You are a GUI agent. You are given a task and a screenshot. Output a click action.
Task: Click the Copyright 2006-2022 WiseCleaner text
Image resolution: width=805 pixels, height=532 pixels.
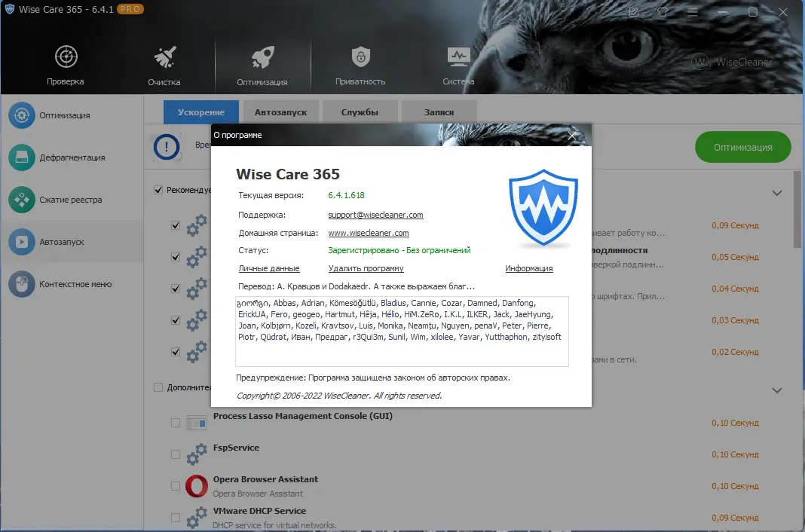click(x=339, y=396)
